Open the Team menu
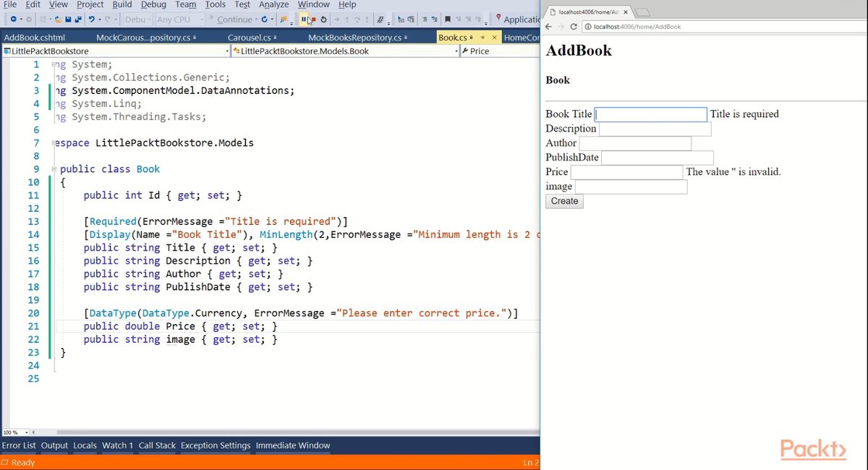 coord(186,4)
